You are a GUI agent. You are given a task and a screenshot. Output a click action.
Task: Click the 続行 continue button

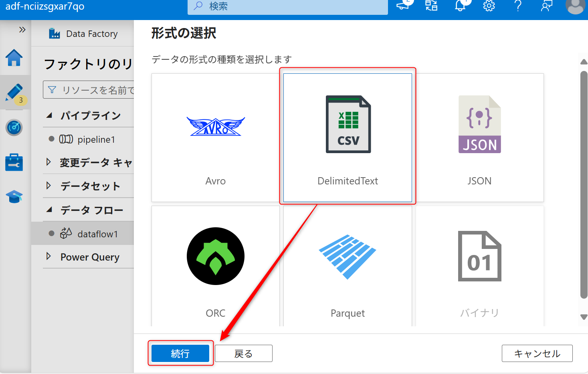coord(180,353)
